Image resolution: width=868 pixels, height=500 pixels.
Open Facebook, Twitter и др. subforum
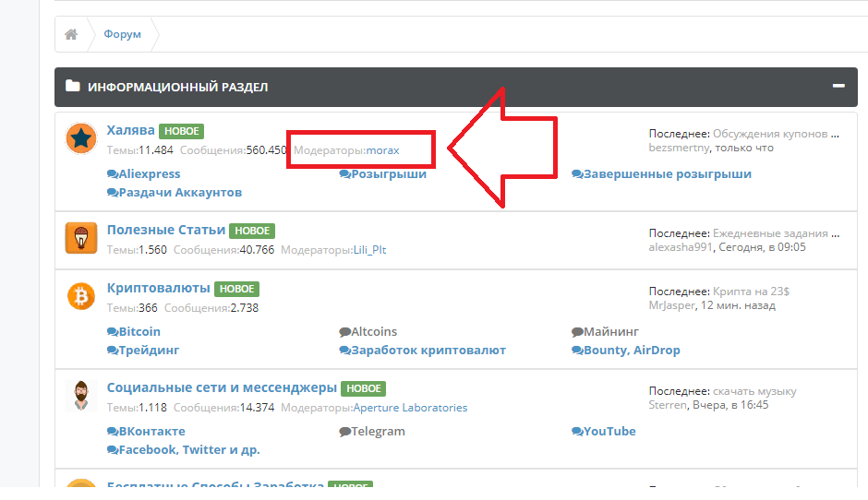coord(189,449)
